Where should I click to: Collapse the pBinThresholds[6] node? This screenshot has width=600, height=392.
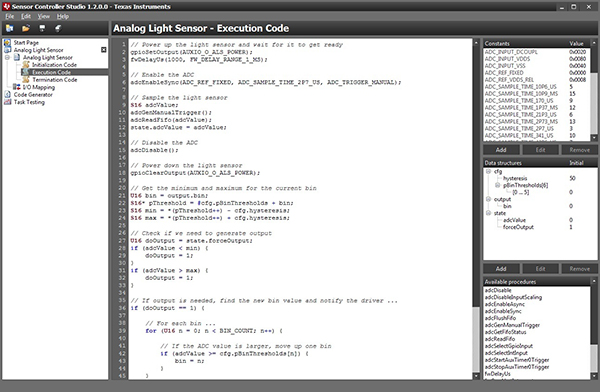tap(497, 185)
